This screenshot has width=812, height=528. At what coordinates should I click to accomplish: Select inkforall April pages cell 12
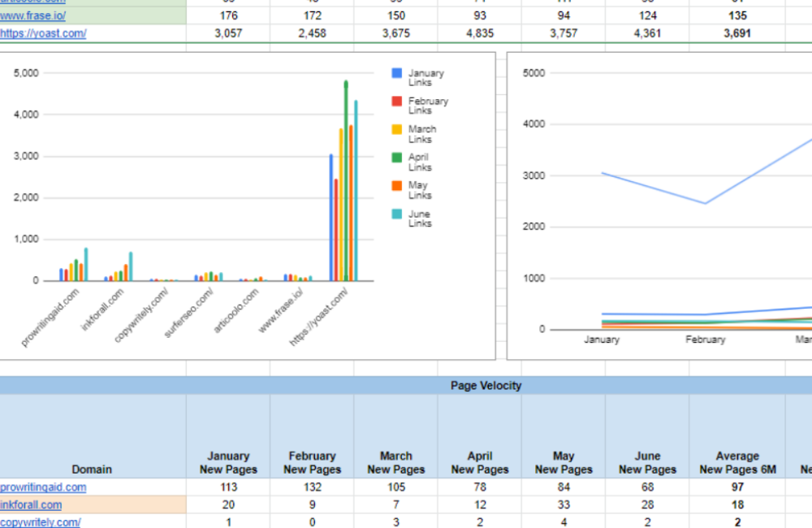click(x=480, y=504)
